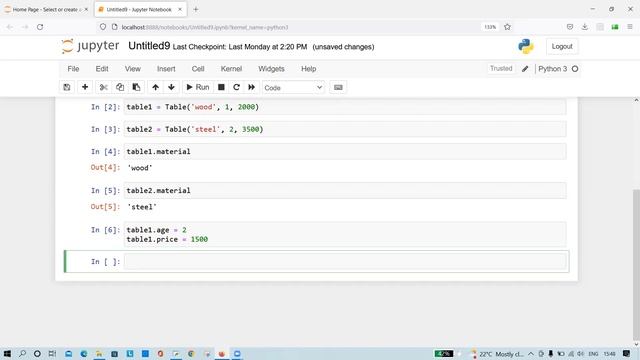Open Windows taskbar search
The width and height of the screenshot is (640, 360).
[22, 353]
